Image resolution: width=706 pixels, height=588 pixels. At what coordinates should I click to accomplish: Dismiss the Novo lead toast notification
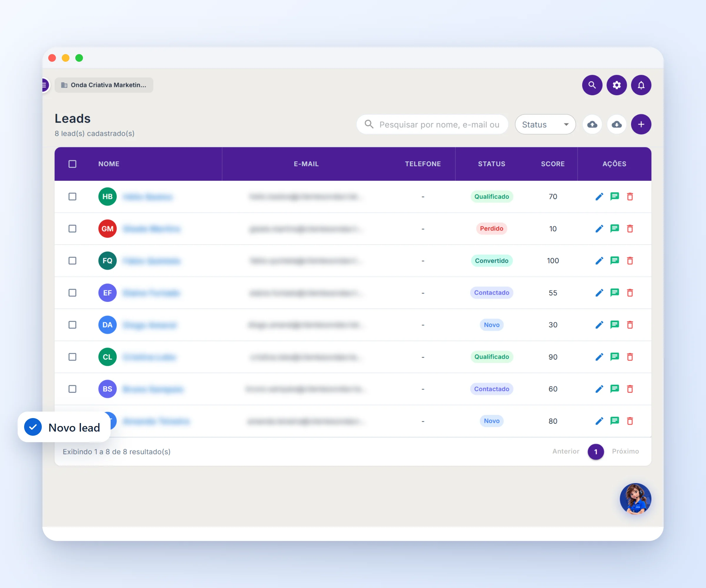coord(64,427)
